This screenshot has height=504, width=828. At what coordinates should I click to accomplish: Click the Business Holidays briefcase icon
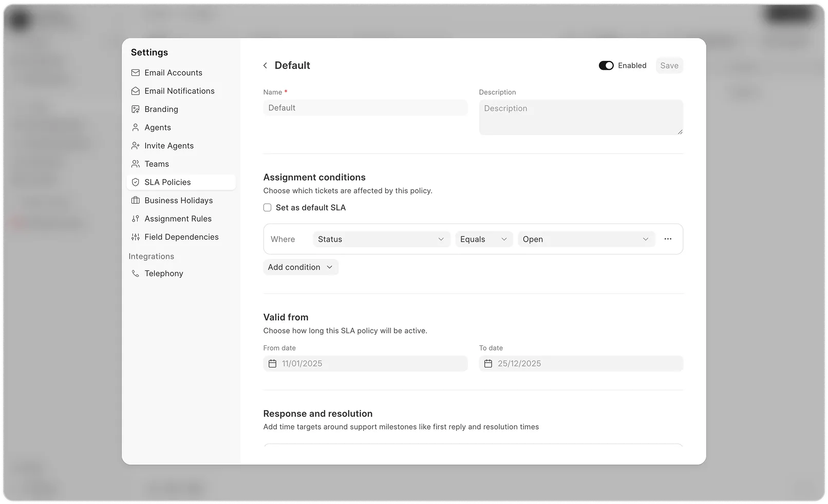(x=136, y=201)
